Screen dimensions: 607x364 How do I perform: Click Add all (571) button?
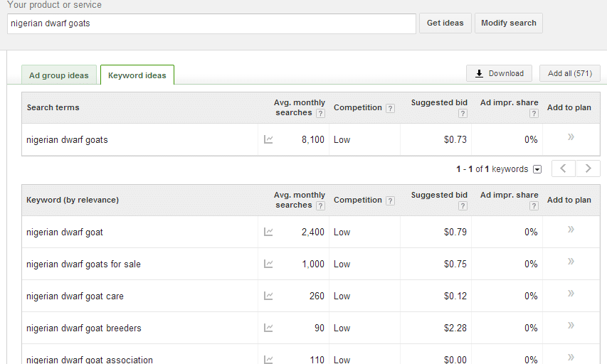pyautogui.click(x=570, y=73)
